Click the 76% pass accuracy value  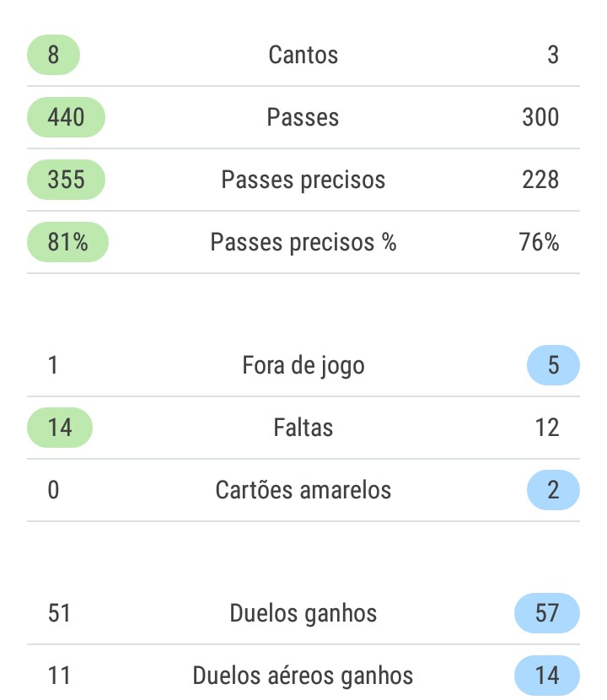540,243
